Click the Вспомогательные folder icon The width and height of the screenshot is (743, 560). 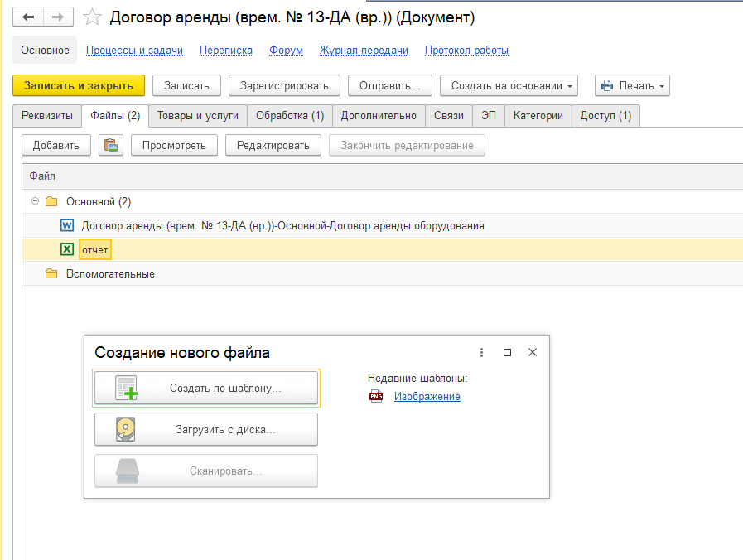pyautogui.click(x=51, y=273)
